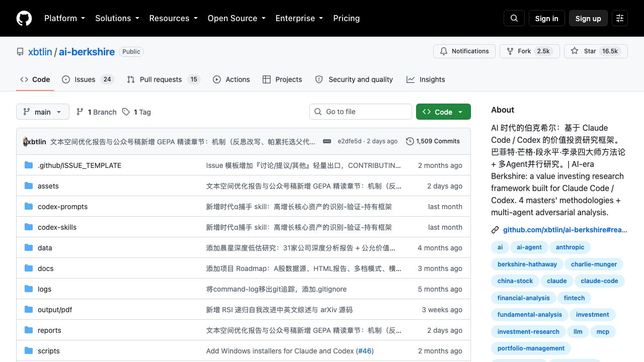Click the appearance settings icon in the header
The width and height of the screenshot is (644, 362).
620,18
